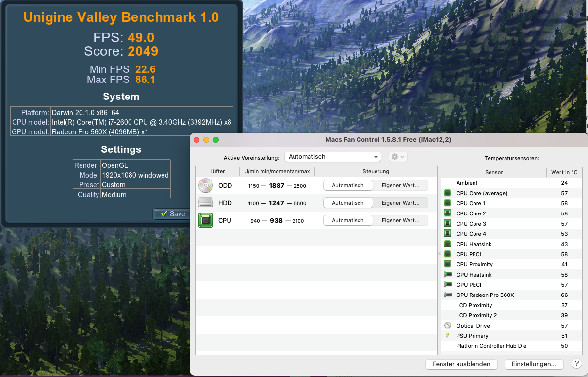Image resolution: width=588 pixels, height=377 pixels.
Task: Click the CPU Core 2 sensor icon
Action: coord(447,213)
